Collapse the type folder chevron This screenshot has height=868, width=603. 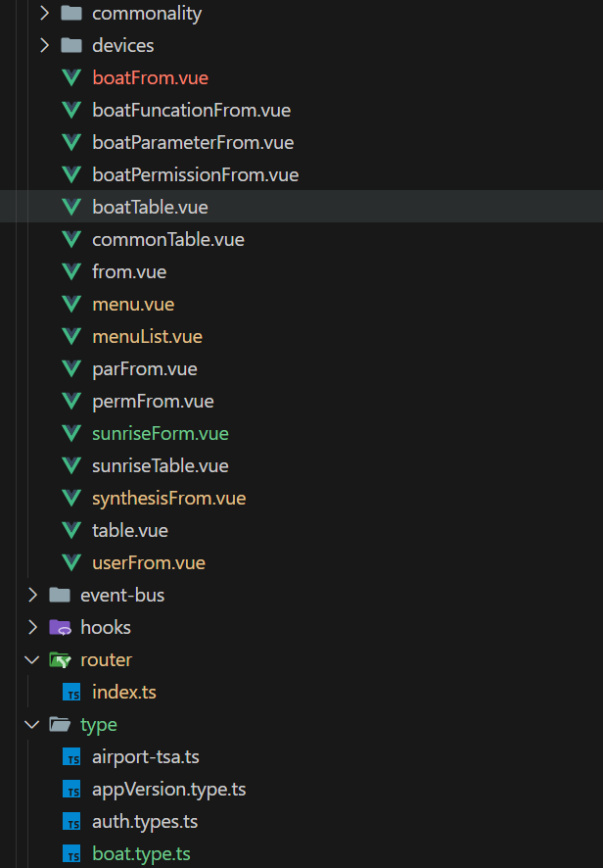pyautogui.click(x=32, y=725)
